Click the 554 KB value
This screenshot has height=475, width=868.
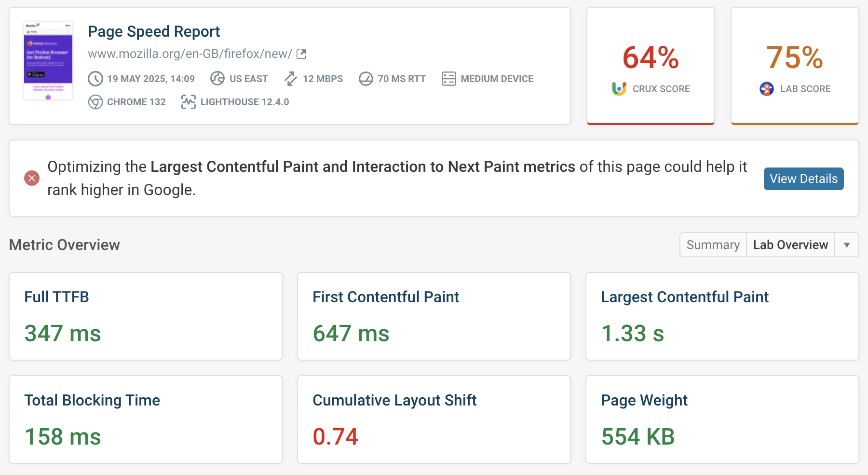[638, 437]
